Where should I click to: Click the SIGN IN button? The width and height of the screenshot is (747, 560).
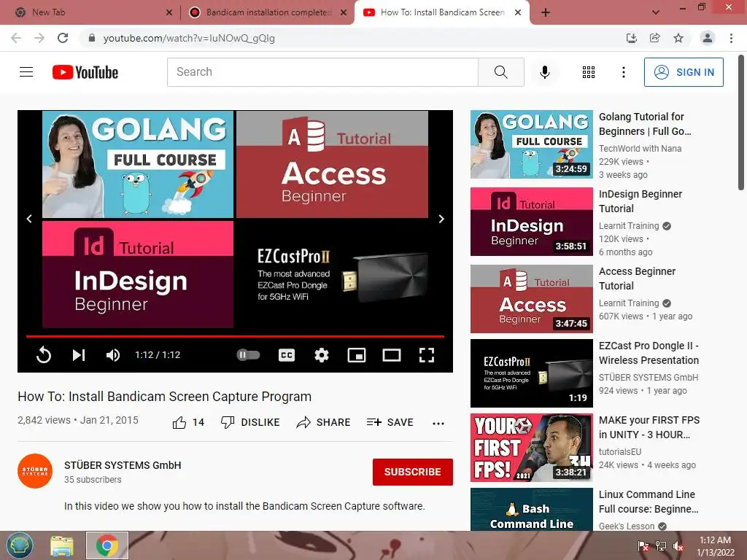(x=684, y=72)
